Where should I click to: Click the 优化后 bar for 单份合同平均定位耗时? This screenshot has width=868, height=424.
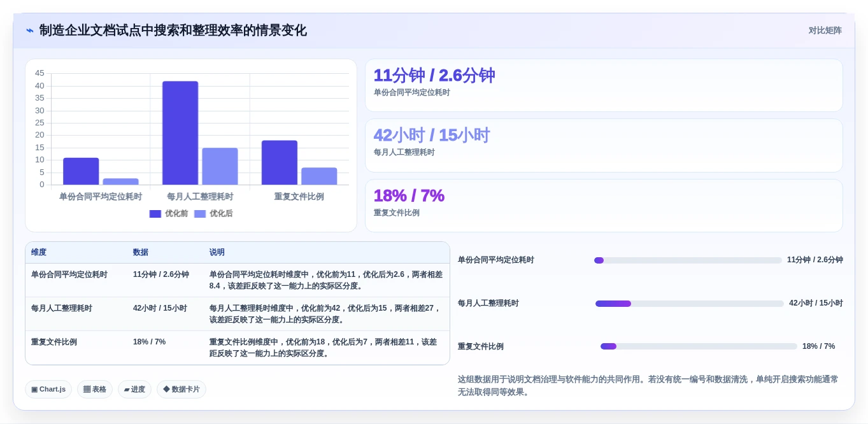[120, 181]
